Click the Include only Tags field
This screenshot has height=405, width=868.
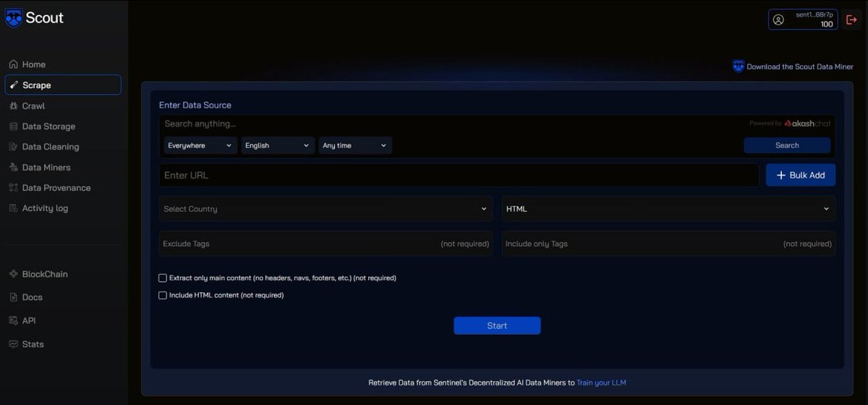tap(668, 244)
